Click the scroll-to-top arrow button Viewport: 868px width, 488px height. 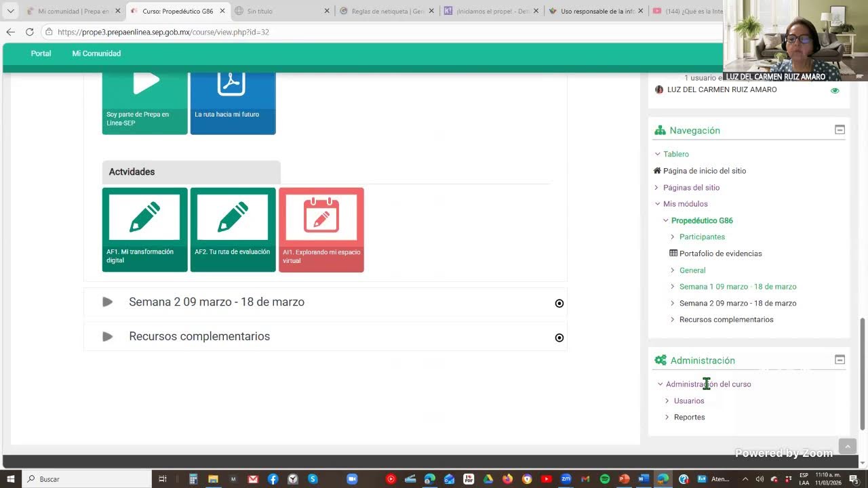click(x=848, y=447)
